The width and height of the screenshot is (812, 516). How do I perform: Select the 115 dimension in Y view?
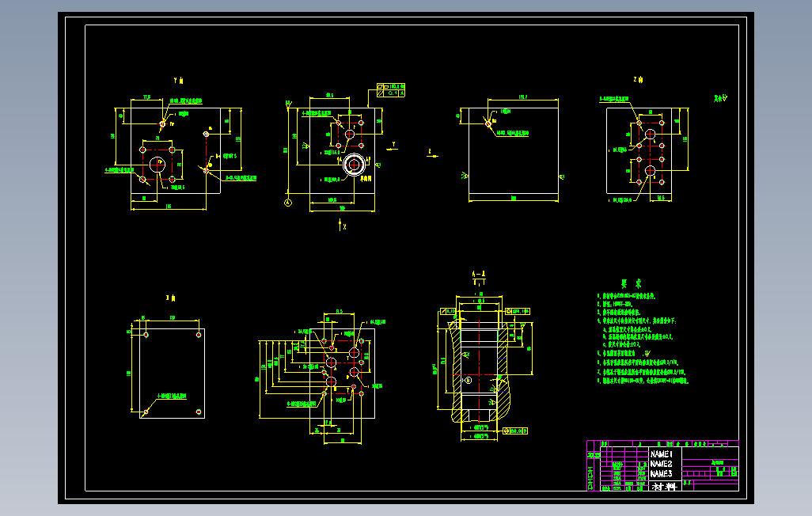[169, 207]
